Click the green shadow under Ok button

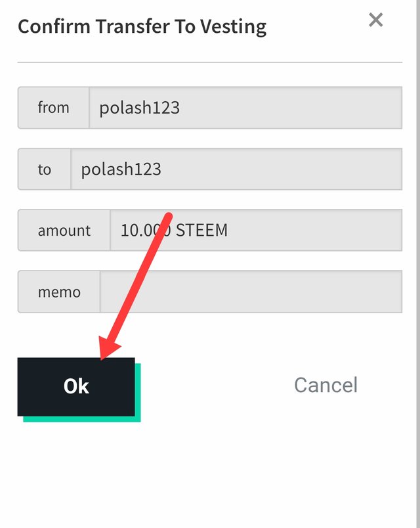(82, 419)
